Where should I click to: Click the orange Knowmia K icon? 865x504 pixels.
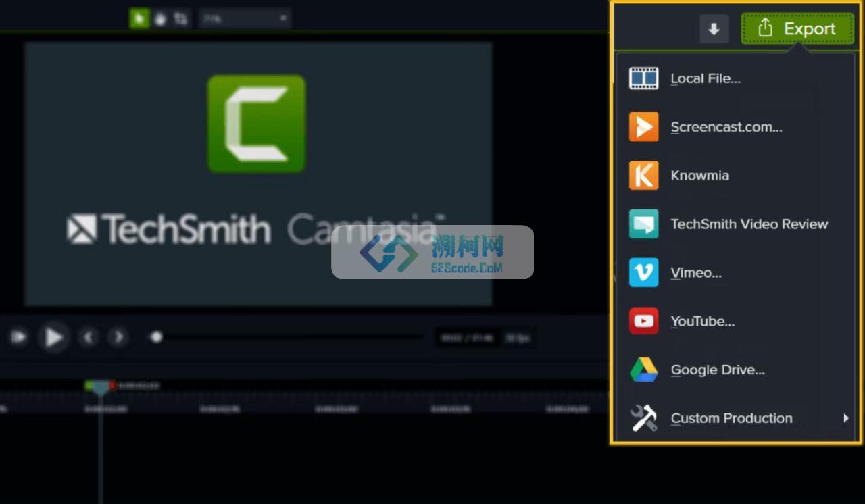(643, 176)
